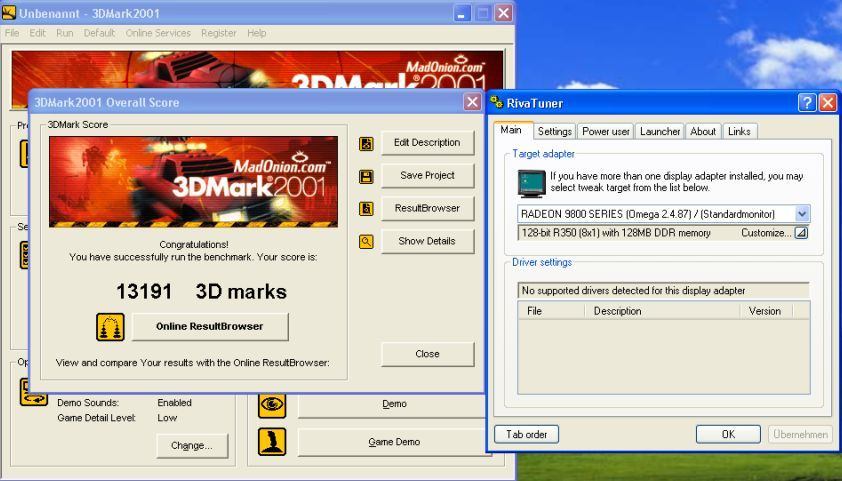Open the target adapter dropdown list
Screen dimensions: 842x481
(x=802, y=214)
